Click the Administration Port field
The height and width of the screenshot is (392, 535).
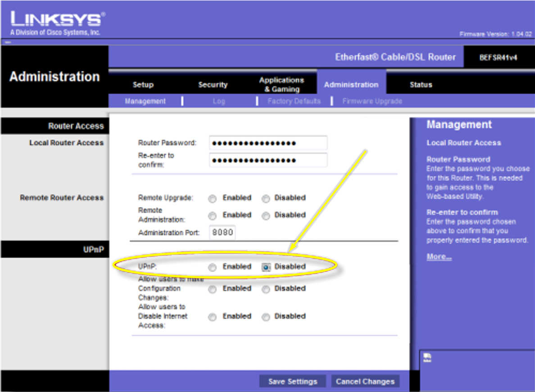pos(222,232)
